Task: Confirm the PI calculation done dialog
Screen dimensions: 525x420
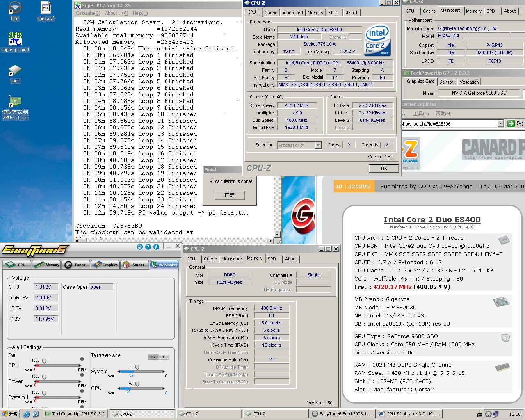Action: (x=230, y=195)
